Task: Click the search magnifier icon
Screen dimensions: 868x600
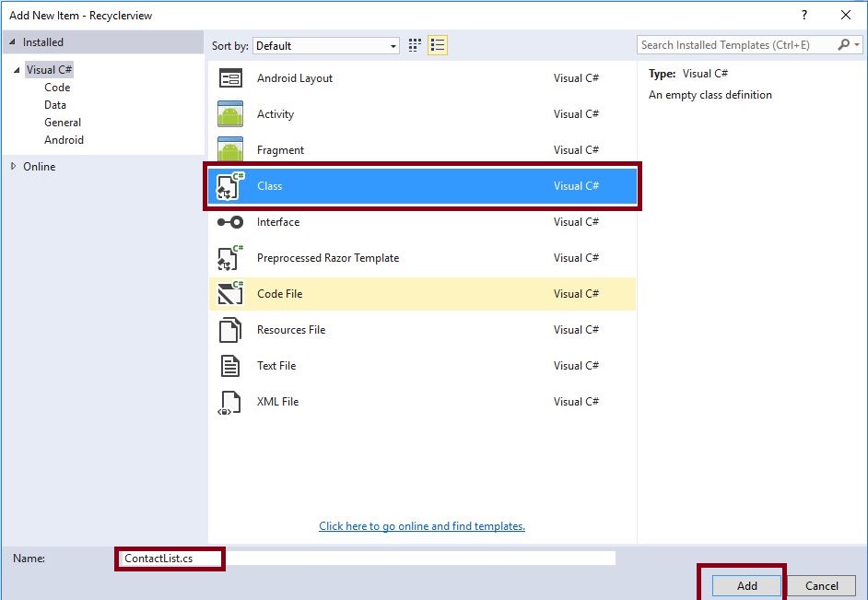Action: pos(844,45)
